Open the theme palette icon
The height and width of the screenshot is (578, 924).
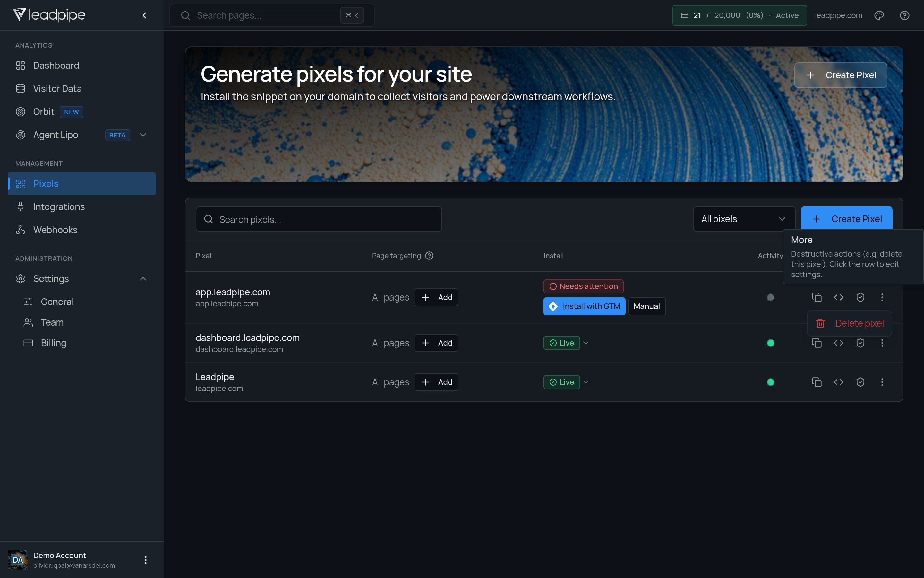click(879, 15)
